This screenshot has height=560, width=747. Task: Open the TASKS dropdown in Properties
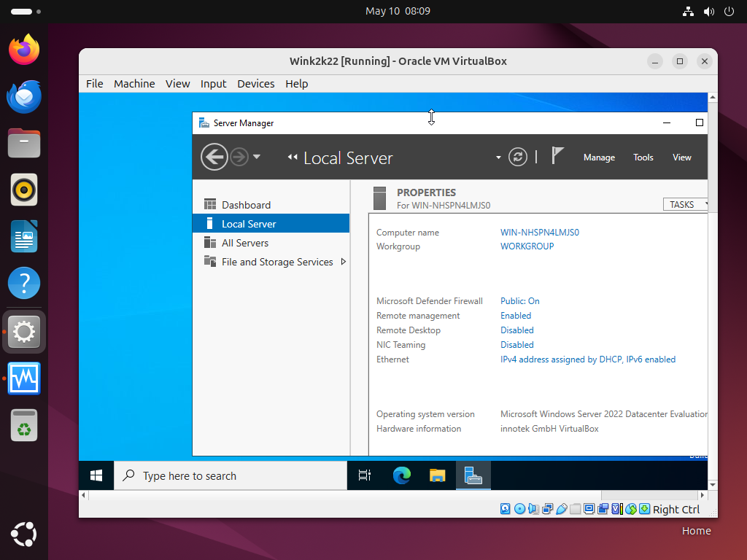point(685,204)
